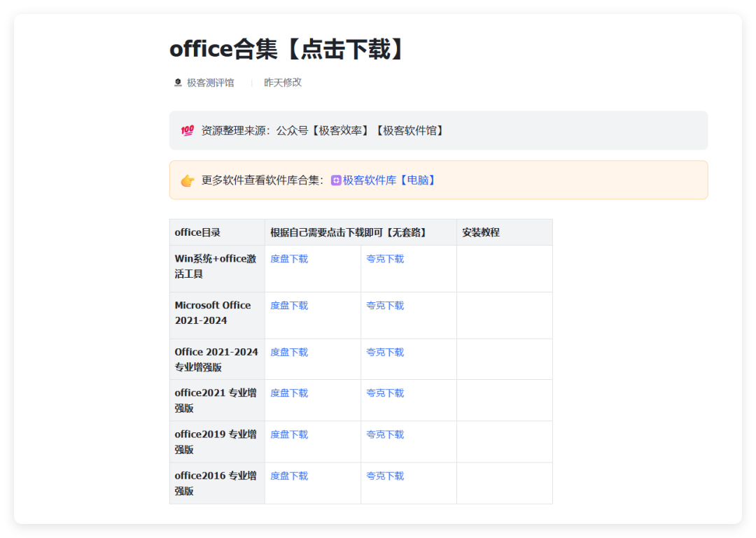
Task: Click 夸克下载 for Win系统+office激活工具
Action: point(385,259)
